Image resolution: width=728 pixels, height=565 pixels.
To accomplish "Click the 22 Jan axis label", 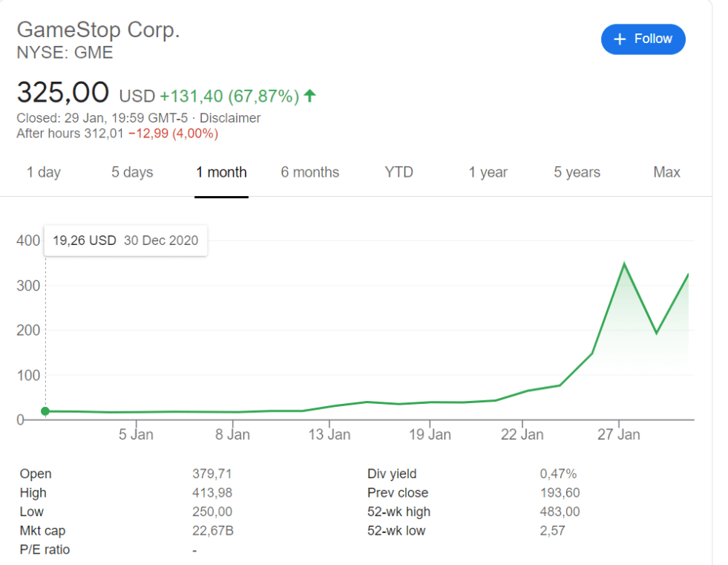I will click(522, 434).
